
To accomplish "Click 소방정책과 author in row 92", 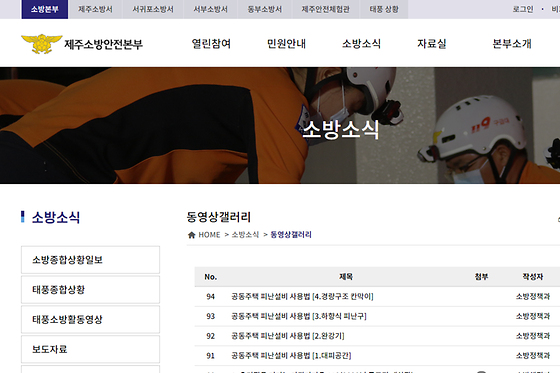I will pos(533,336).
